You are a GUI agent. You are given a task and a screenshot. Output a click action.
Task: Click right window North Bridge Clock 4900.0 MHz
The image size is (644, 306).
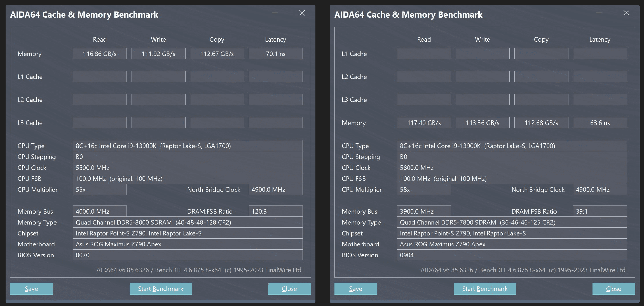(600, 190)
